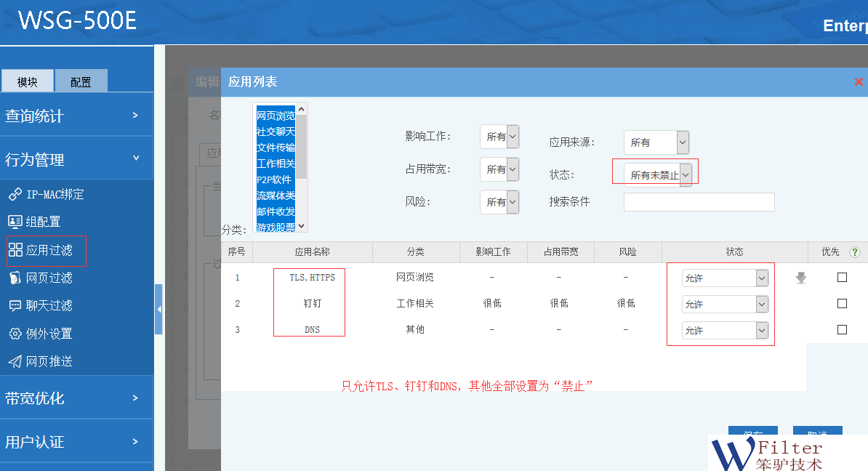Check the 优先 box for 钉钉
This screenshot has height=471, width=868.
tap(842, 304)
